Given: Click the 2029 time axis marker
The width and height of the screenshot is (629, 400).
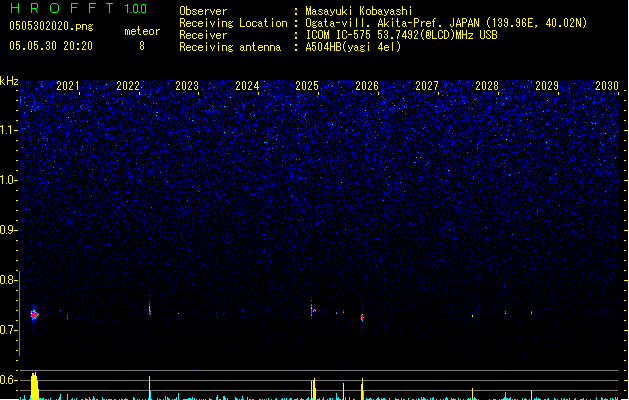Looking at the screenshot, I should 547,86.
